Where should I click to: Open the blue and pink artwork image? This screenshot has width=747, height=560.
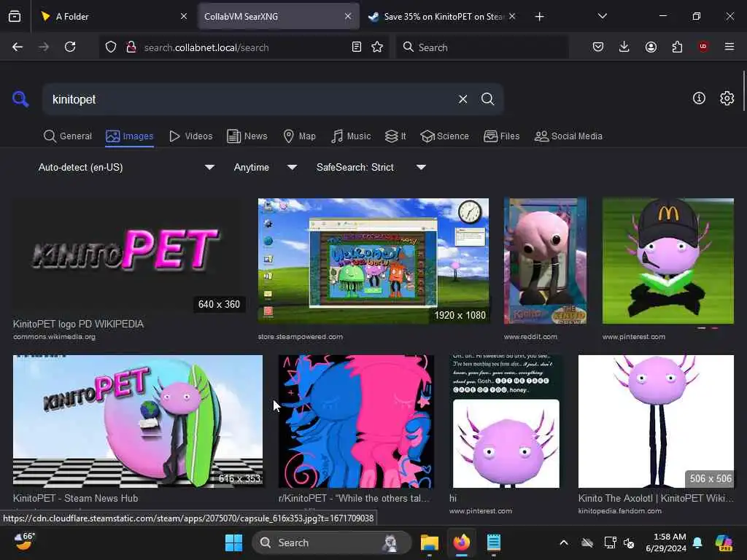pyautogui.click(x=356, y=421)
